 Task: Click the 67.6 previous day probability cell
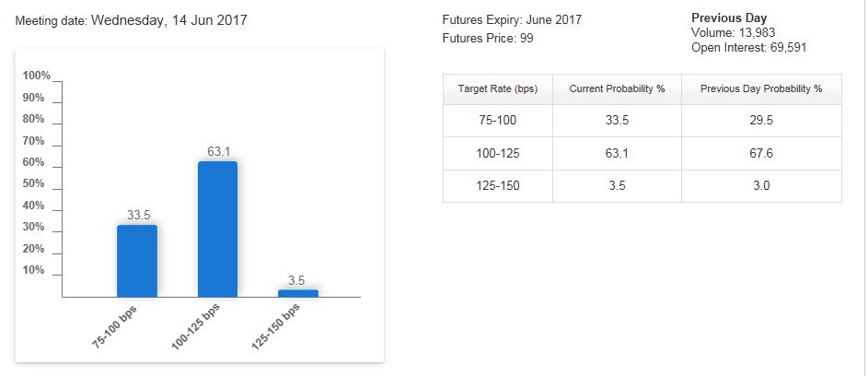[x=761, y=153]
